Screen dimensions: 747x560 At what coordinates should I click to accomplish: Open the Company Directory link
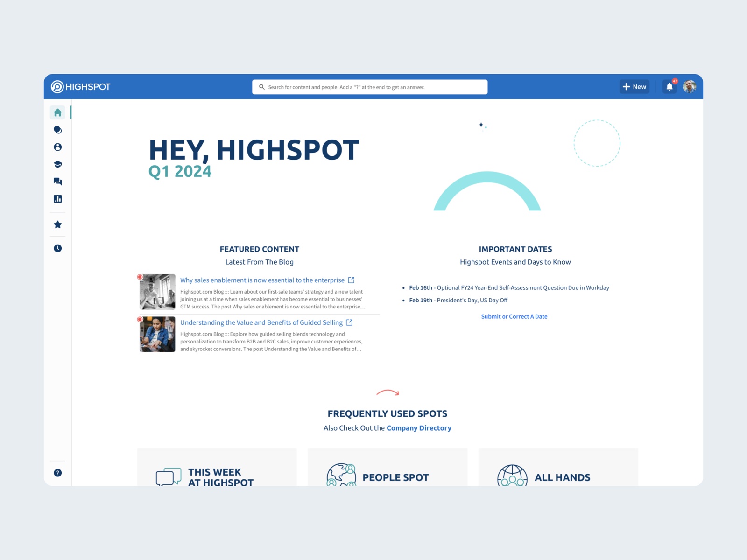click(419, 428)
